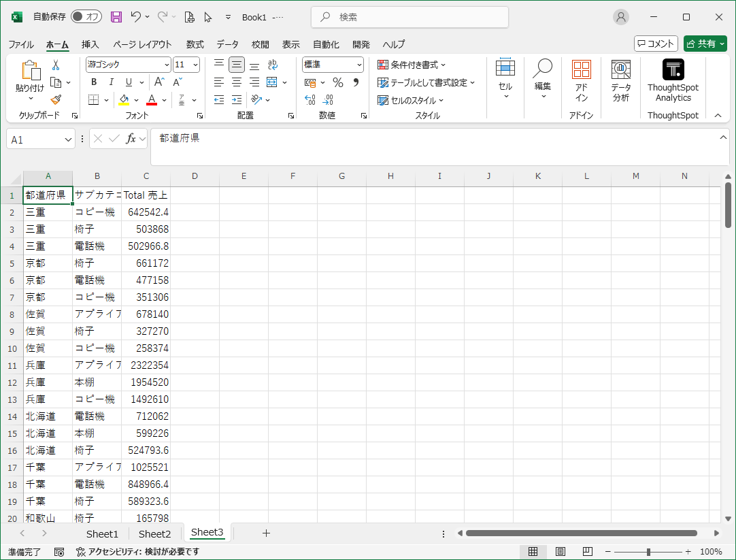
Task: Open the Name Box dropdown arrow
Action: (68, 139)
